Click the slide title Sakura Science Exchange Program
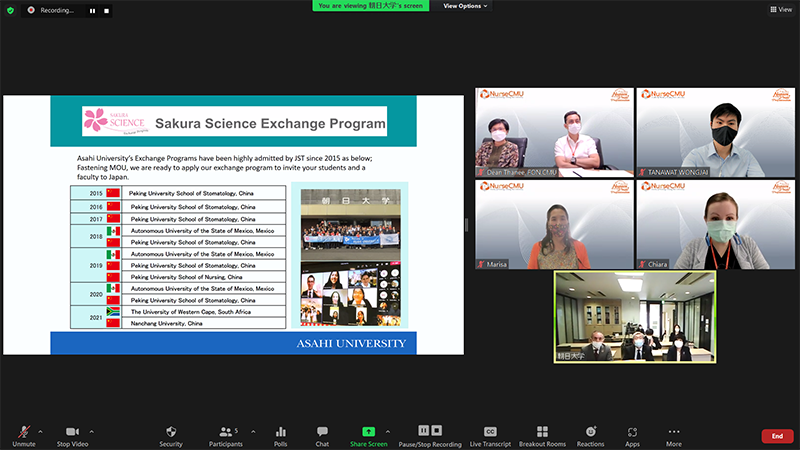 tap(270, 123)
